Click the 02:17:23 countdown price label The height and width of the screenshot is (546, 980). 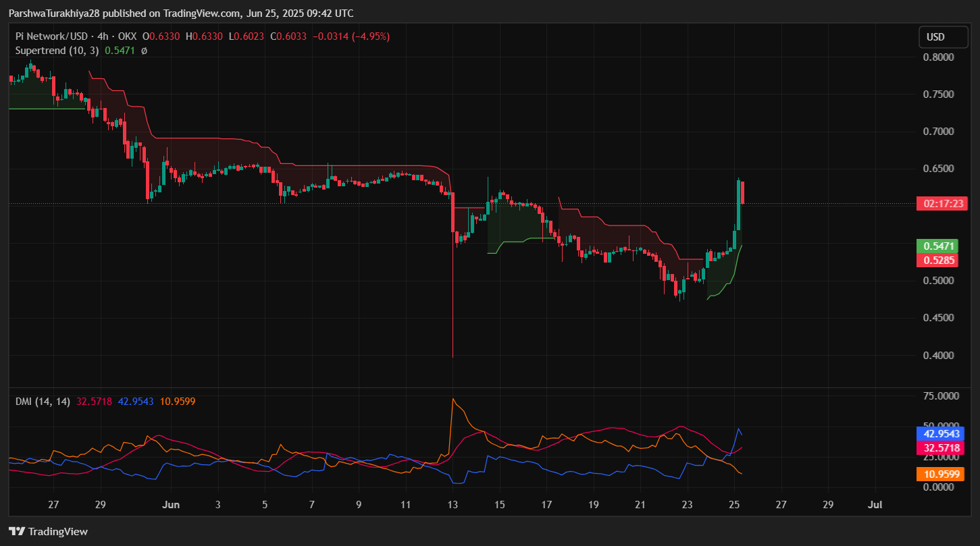[x=942, y=203]
